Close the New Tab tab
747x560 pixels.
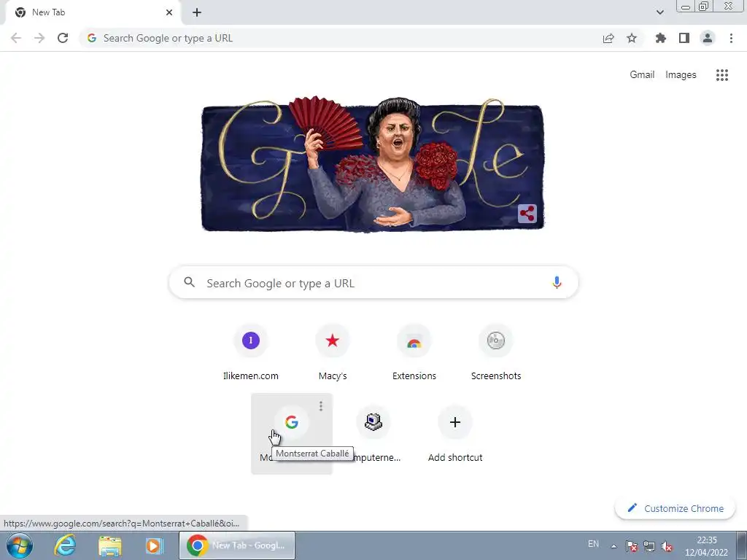click(x=169, y=12)
